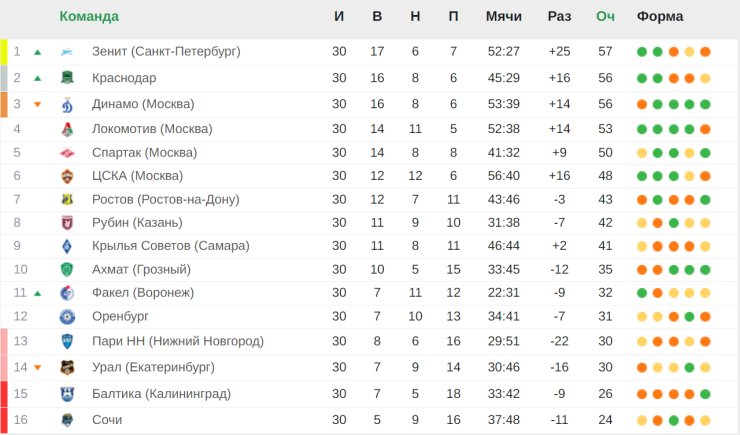Click the Dinamo Moscow club crest
This screenshot has height=435, width=740.
[x=67, y=104]
